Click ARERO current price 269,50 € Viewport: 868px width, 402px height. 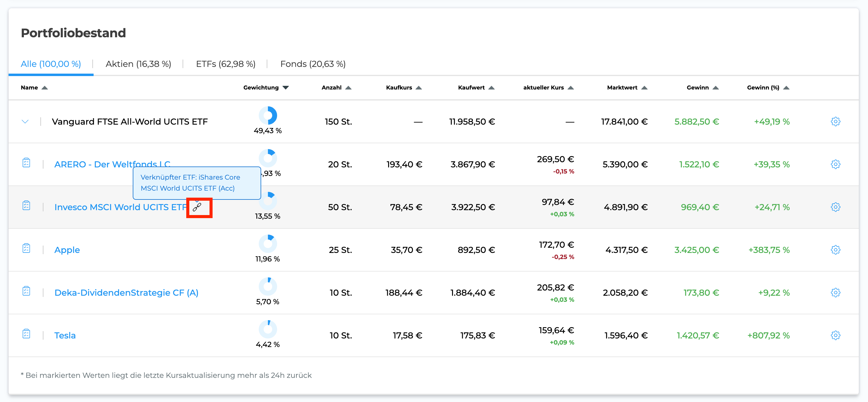click(556, 159)
